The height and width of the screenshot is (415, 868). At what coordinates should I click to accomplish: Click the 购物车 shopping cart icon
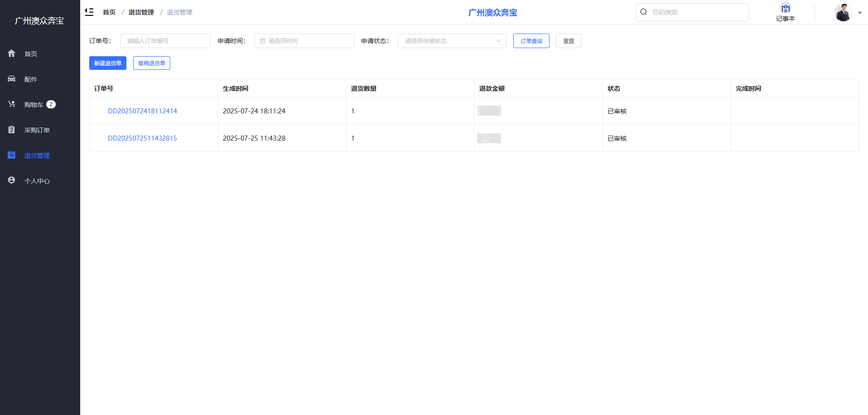[x=11, y=104]
